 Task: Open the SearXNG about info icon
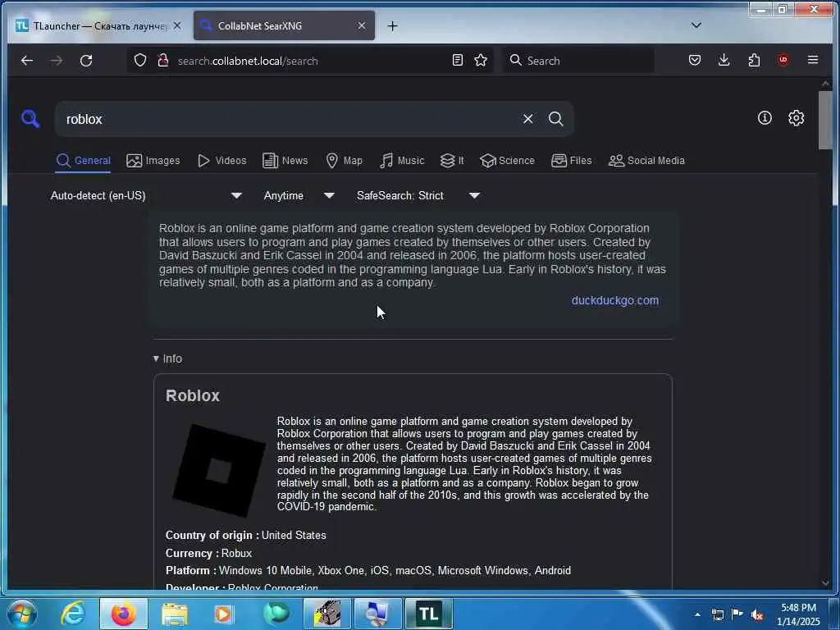tap(765, 118)
